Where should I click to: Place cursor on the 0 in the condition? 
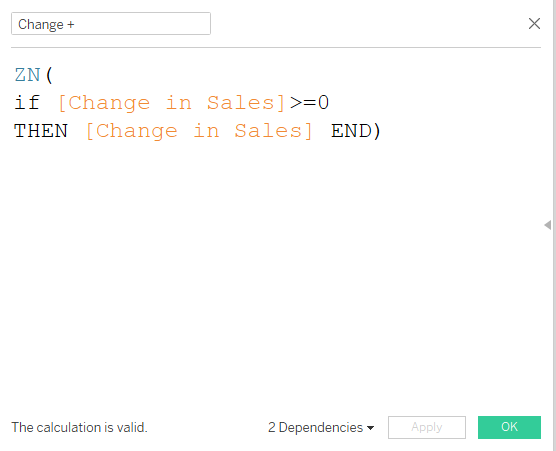pos(323,103)
